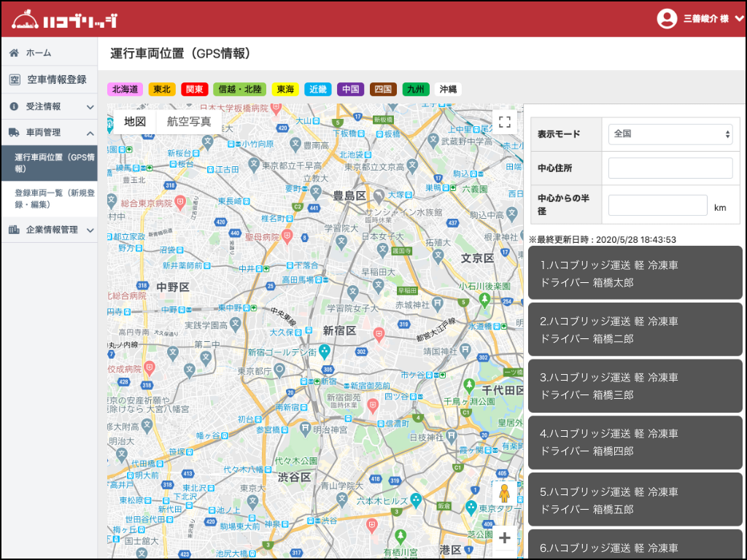Image resolution: width=747 pixels, height=560 pixels.
Task: Click the 九州 region button
Action: click(x=416, y=89)
